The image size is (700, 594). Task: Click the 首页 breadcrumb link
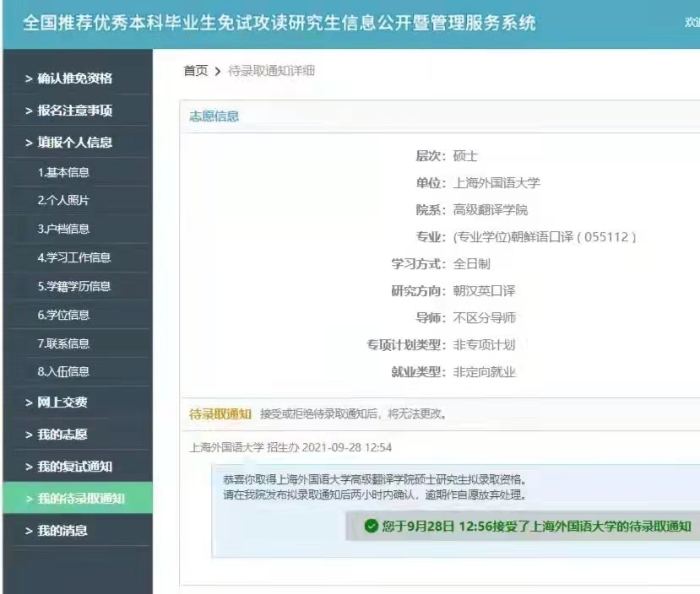[x=195, y=71]
